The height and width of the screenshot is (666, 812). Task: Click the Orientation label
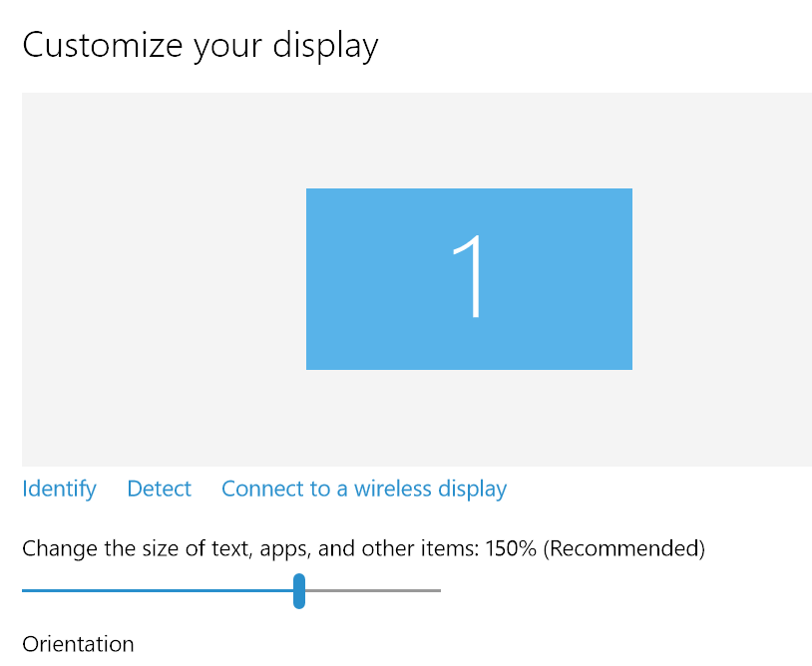[78, 644]
